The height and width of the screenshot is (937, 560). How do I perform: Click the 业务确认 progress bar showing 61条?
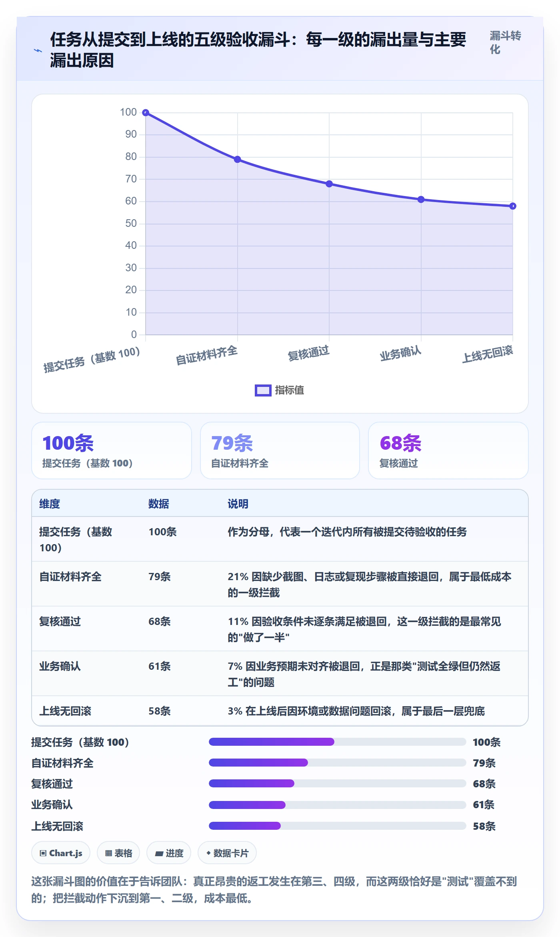click(337, 805)
